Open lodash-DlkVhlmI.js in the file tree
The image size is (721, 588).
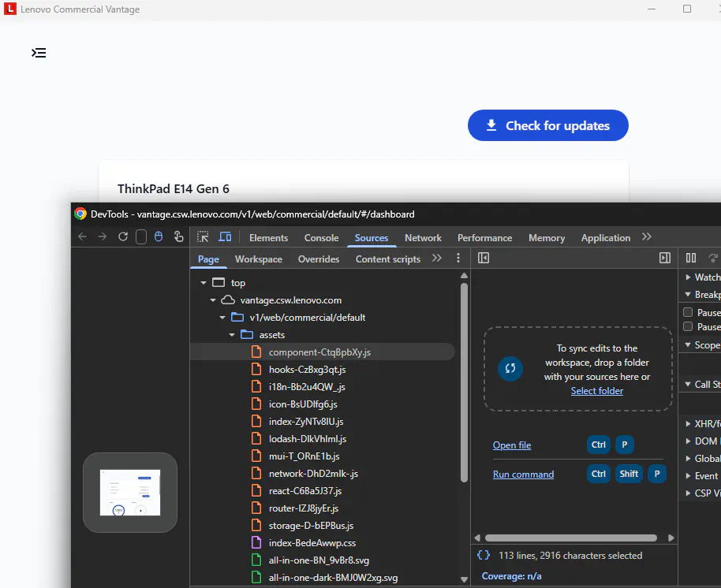(307, 439)
